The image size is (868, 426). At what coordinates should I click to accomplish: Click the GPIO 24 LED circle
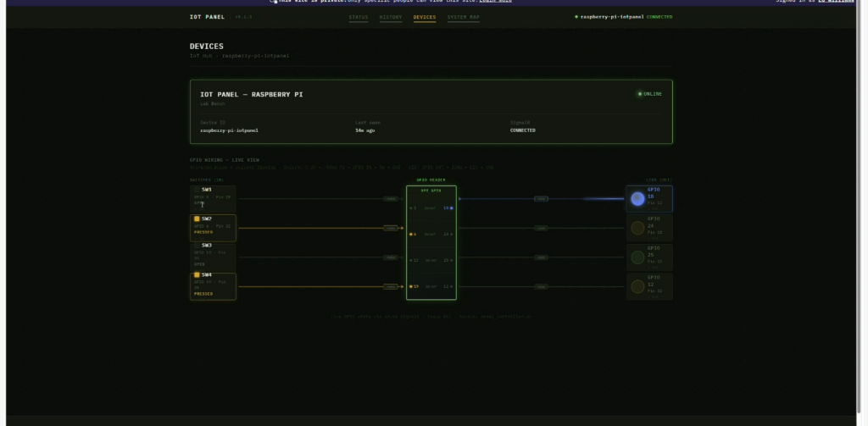637,228
